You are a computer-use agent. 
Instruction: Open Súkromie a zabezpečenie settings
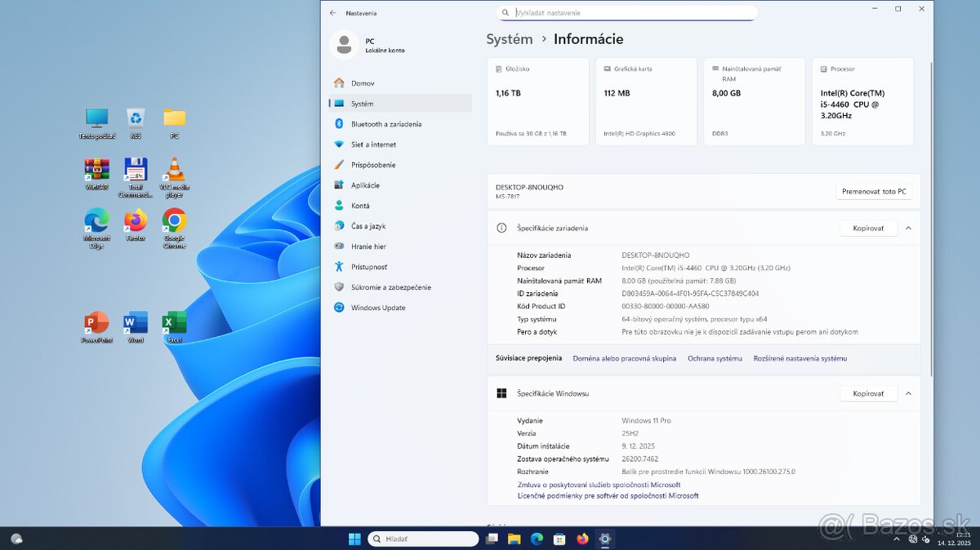point(390,287)
